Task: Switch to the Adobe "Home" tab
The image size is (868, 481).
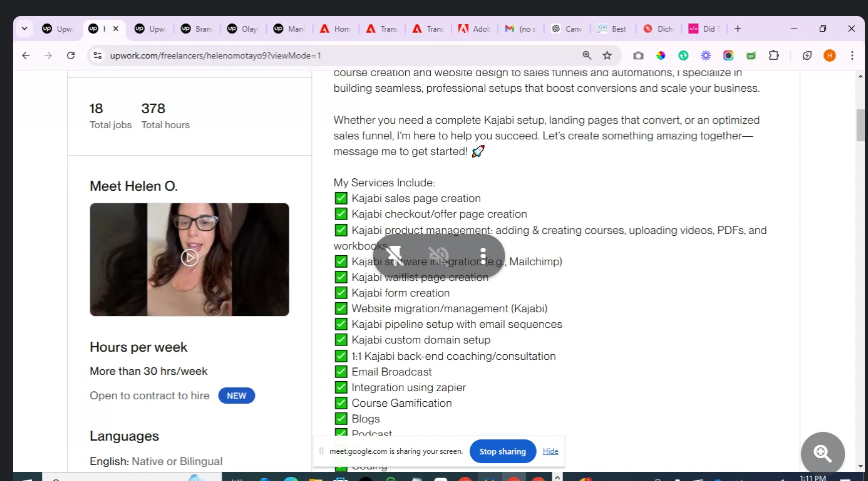Action: tap(336, 29)
